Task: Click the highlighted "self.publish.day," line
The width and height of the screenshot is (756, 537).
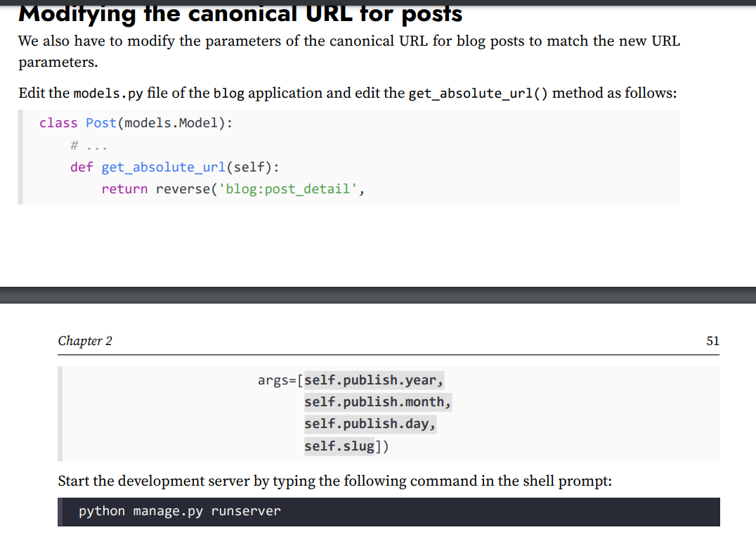Action: click(x=370, y=424)
